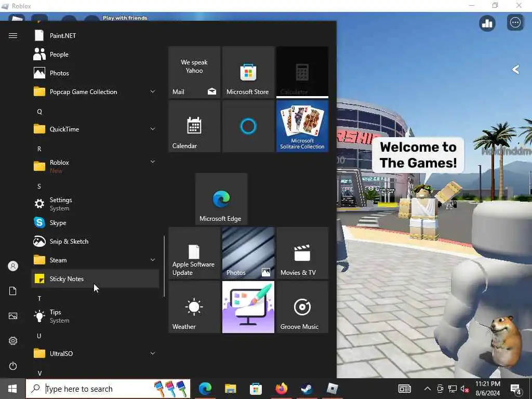This screenshot has width=532, height=399.
Task: Click the user account icon in Start
Action: 13,266
